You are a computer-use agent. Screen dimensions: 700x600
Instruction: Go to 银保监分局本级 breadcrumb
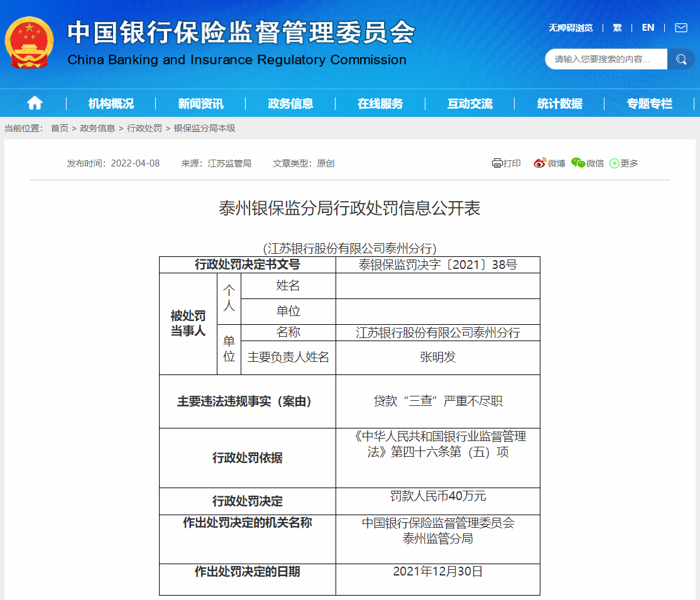(x=204, y=128)
